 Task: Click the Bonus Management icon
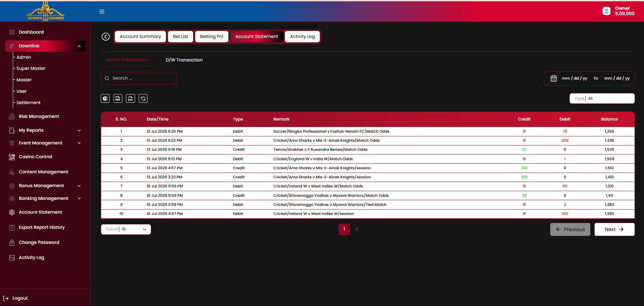tap(12, 186)
